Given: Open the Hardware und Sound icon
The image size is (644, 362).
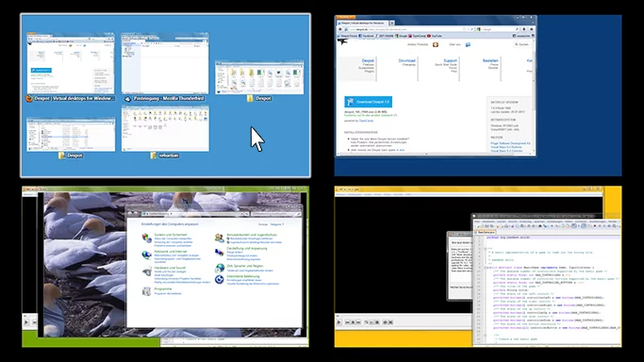Looking at the screenshot, I should 147,271.
